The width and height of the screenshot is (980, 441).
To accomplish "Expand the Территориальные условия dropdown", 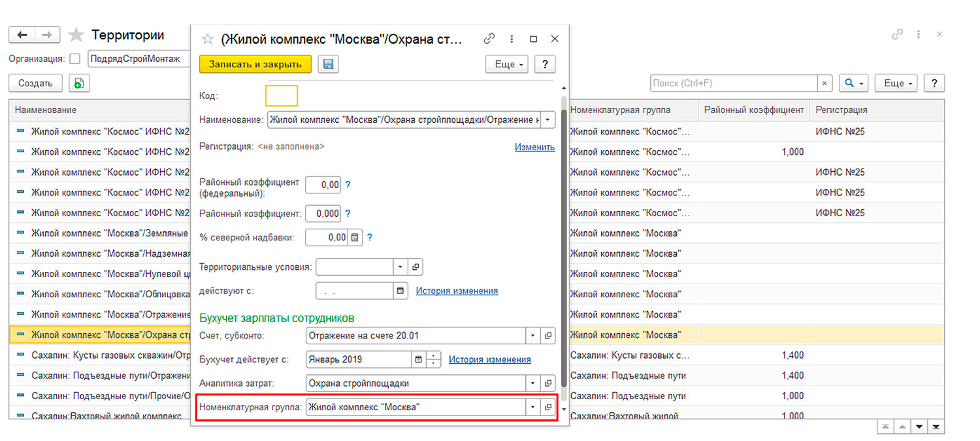I will [400, 267].
